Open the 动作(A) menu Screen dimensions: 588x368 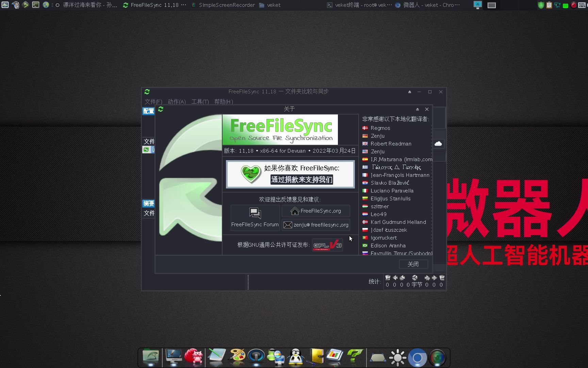[177, 102]
